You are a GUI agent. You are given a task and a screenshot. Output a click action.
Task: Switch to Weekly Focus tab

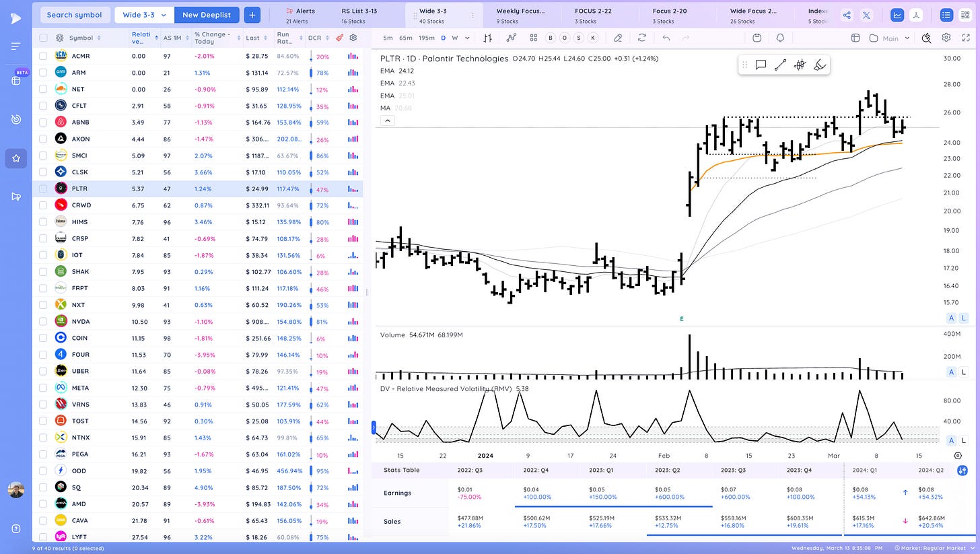[x=520, y=15]
